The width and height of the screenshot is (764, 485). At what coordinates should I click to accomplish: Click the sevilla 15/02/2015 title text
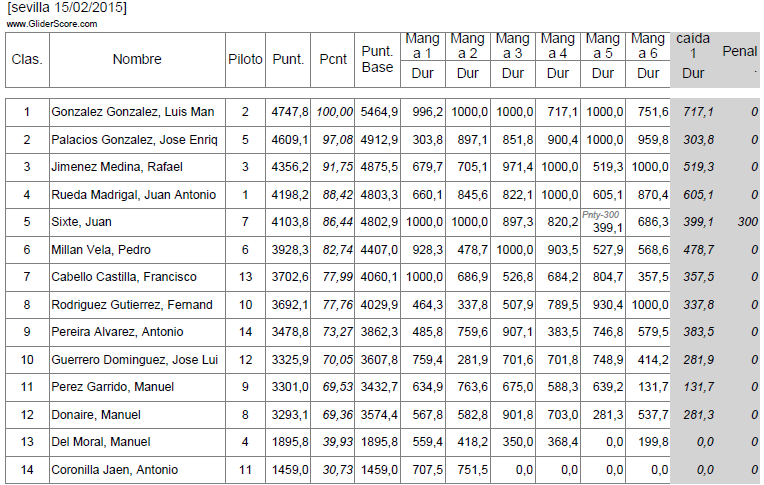point(67,7)
